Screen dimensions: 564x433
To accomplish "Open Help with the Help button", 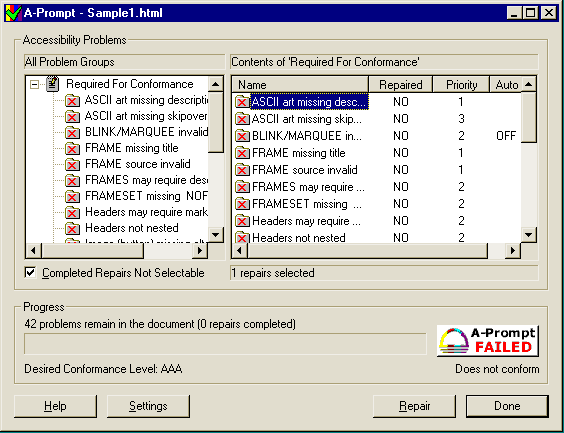I will (x=55, y=406).
